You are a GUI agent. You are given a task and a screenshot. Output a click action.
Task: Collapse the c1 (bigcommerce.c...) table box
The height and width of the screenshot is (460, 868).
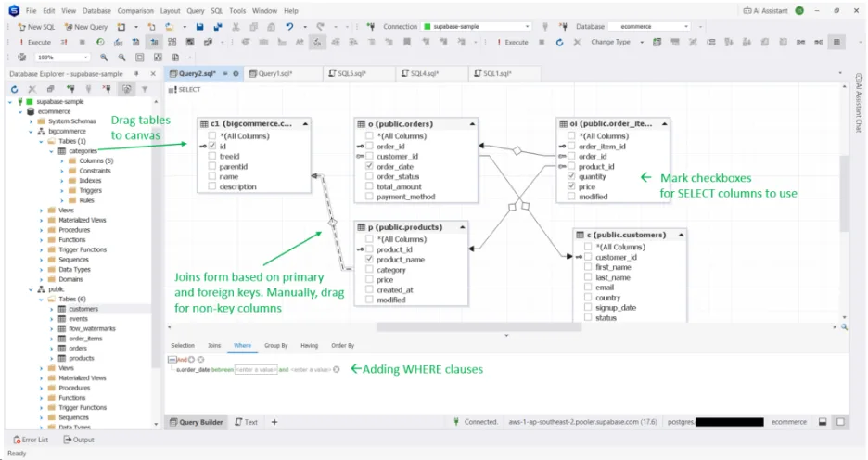tap(305, 124)
